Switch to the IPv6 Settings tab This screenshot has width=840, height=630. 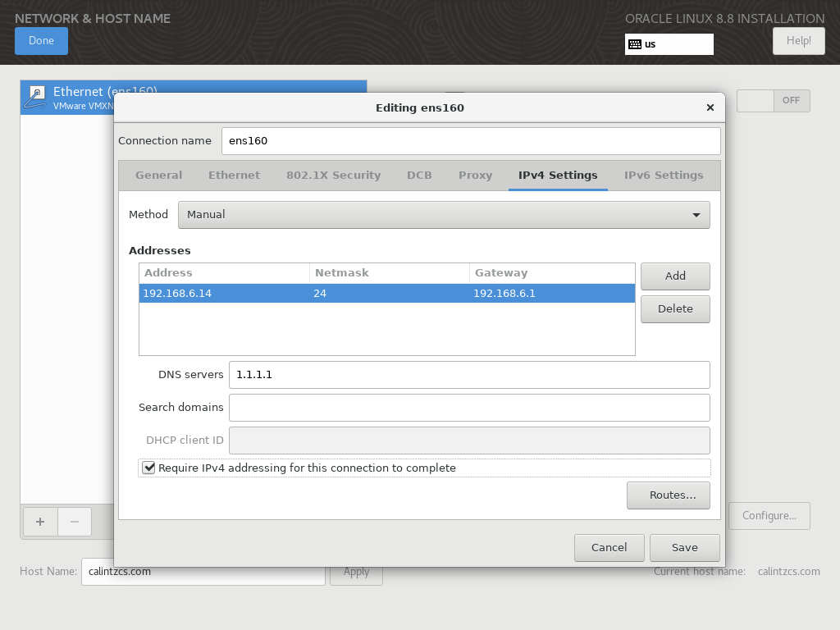pos(663,176)
